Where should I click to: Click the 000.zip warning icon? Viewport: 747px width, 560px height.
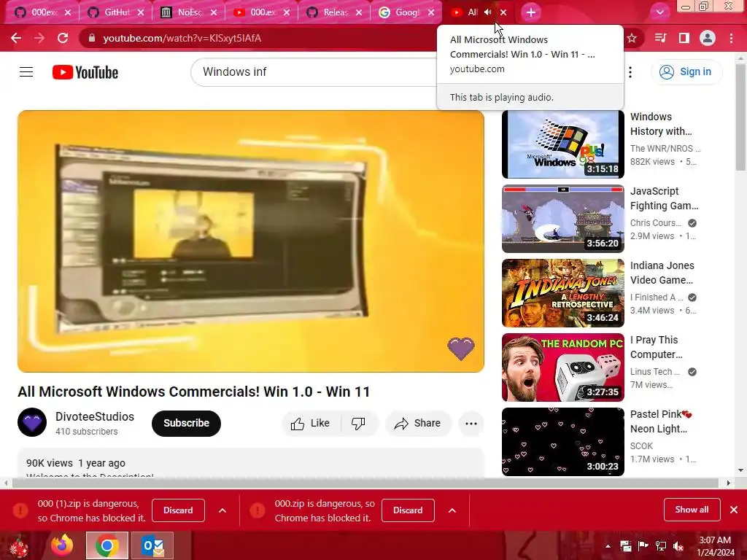258,510
